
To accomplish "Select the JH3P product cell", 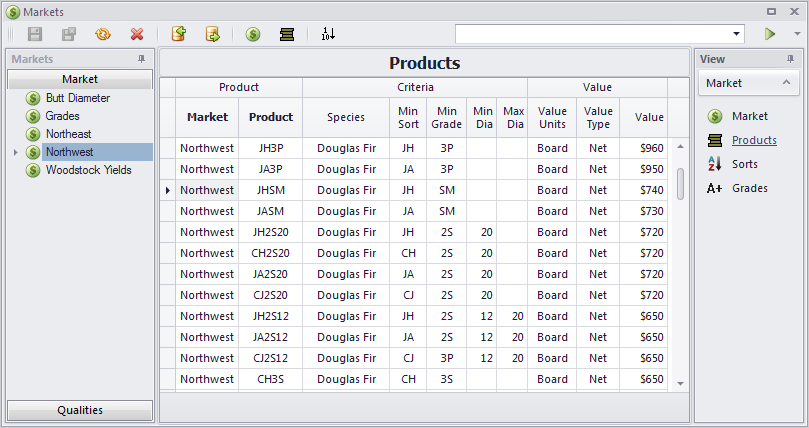I will pos(271,148).
